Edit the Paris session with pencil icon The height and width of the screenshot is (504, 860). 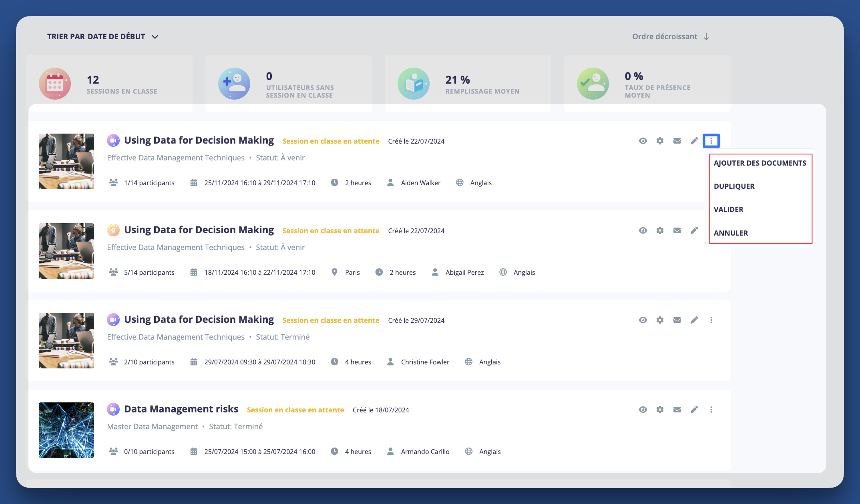(x=694, y=230)
